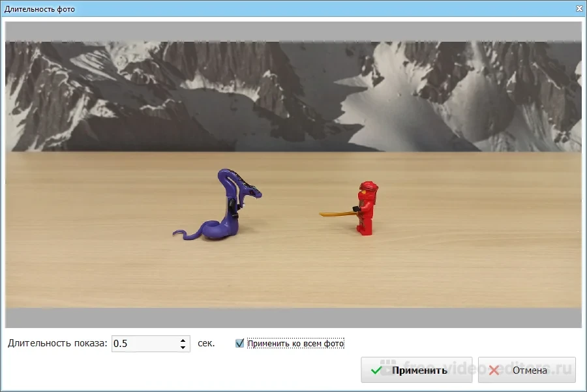The image size is (587, 392).
Task: Click the red X icon on Отмена
Action: click(494, 370)
